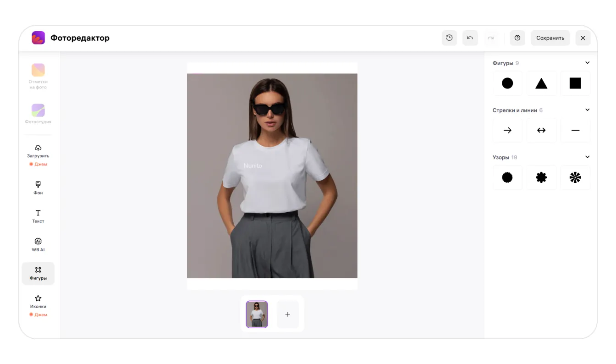Insert the circle shape
The image size is (616, 364).
pyautogui.click(x=507, y=83)
